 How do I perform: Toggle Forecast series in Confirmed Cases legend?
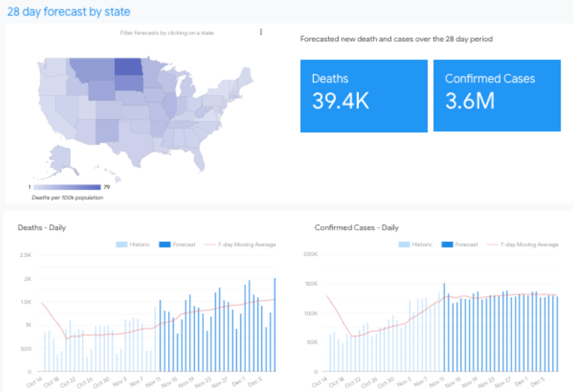click(460, 245)
